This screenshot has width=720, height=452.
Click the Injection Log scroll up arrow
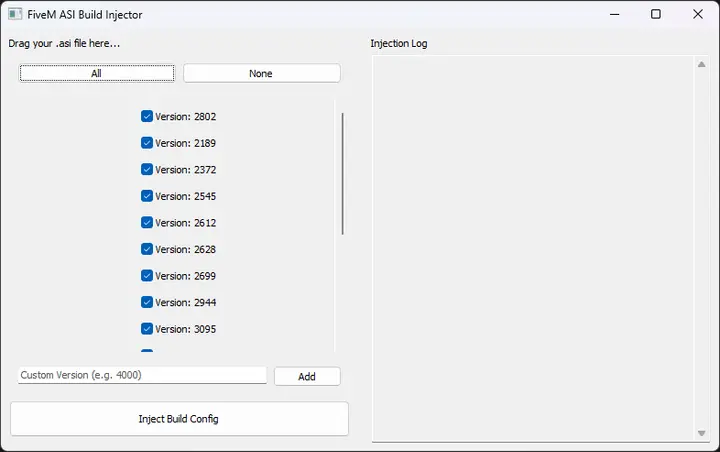coord(701,64)
